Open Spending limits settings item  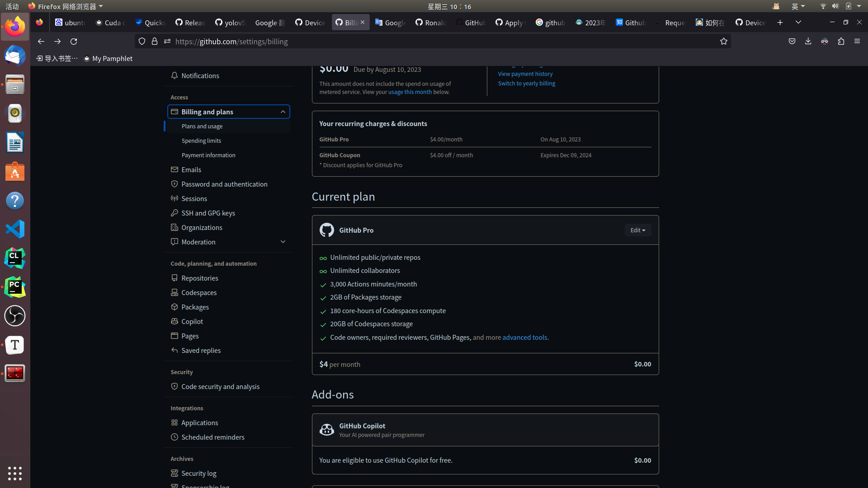[x=201, y=141]
